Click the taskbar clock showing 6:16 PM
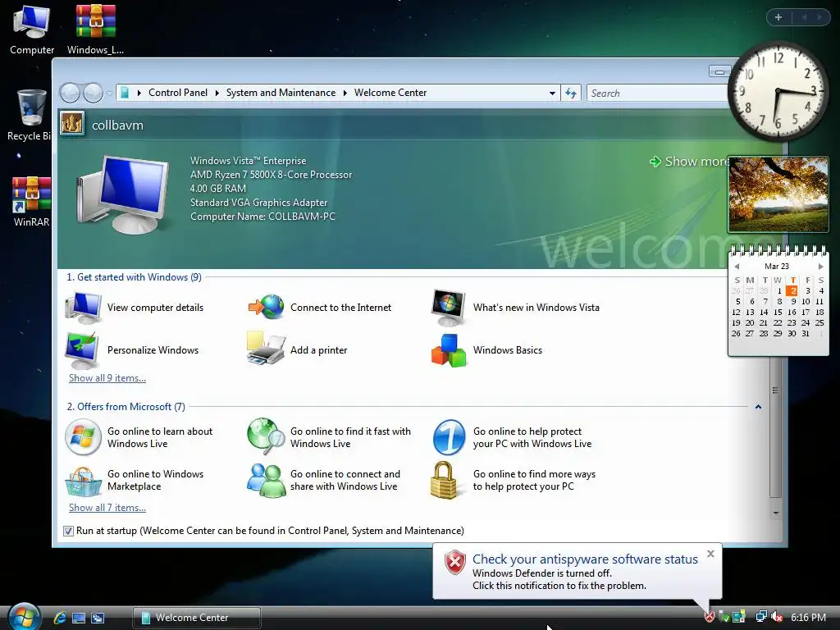This screenshot has width=840, height=630. click(x=808, y=618)
